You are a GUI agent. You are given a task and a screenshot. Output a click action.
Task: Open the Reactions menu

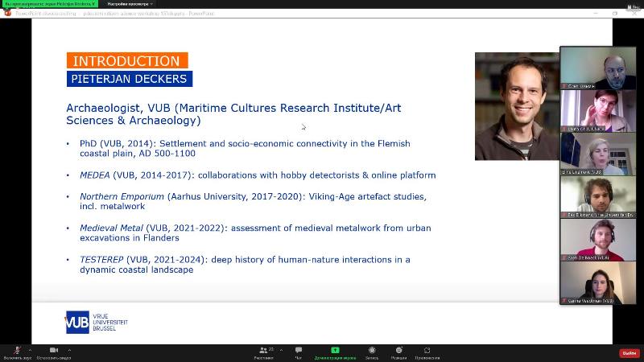tap(399, 352)
